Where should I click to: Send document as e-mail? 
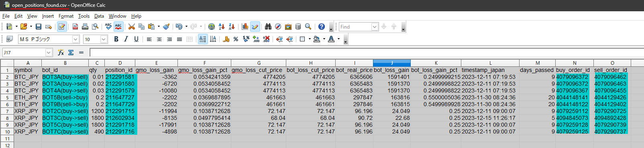49,27
